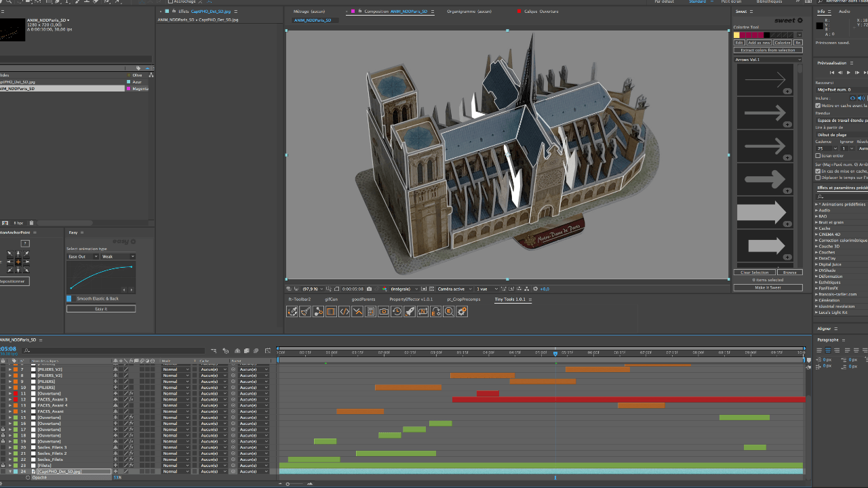Switch to the Audio tab

coord(844,12)
